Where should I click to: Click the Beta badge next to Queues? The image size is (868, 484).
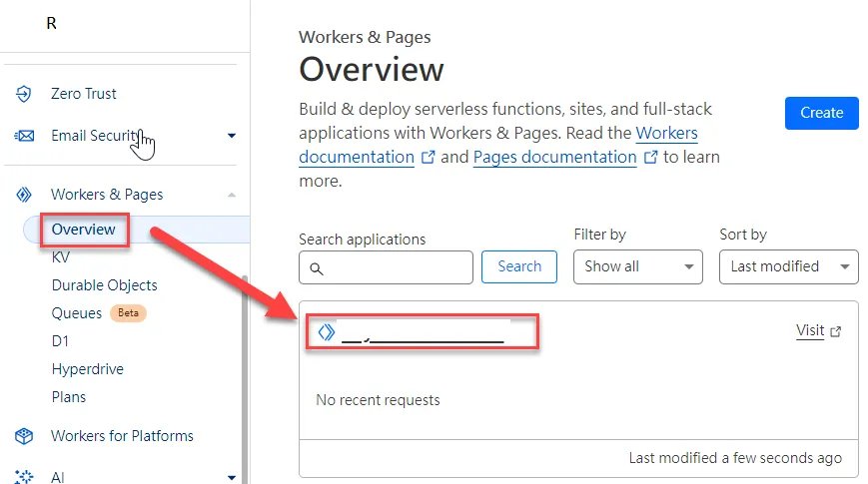pyautogui.click(x=128, y=313)
